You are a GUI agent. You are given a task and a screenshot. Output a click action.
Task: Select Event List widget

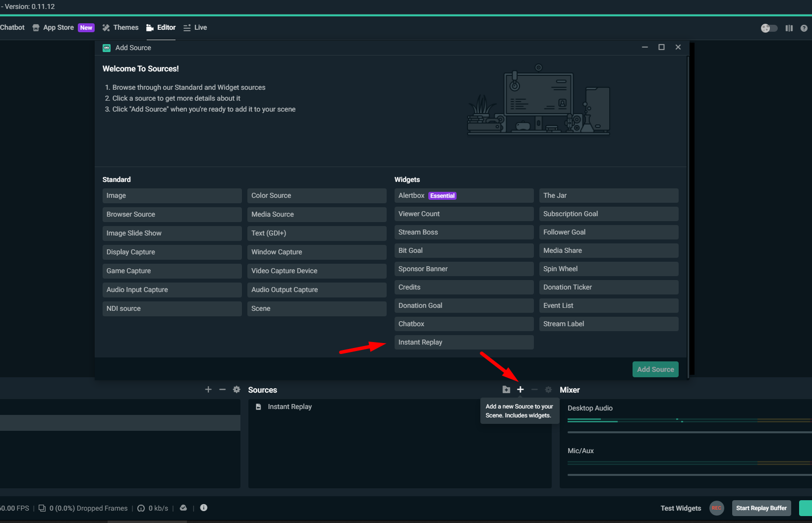point(609,305)
